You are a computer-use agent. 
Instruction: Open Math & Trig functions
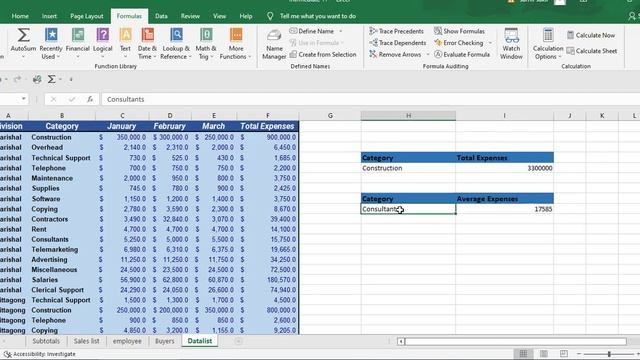click(206, 44)
